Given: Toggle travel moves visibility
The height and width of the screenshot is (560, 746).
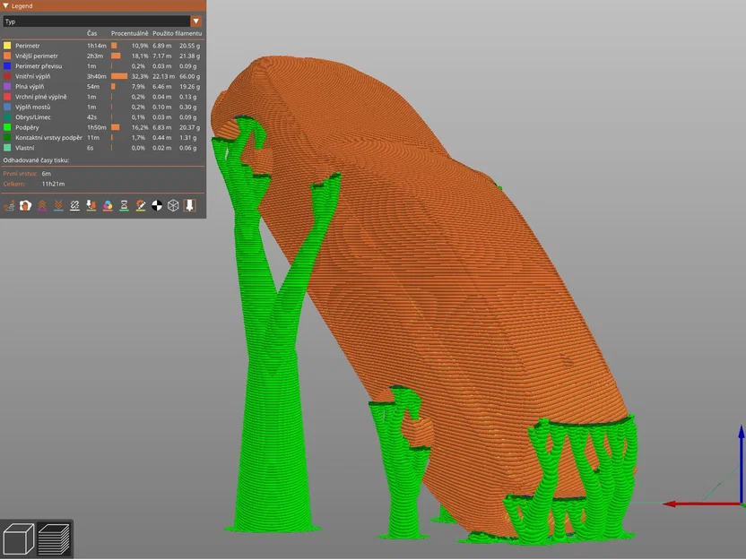Looking at the screenshot, I should [7, 205].
